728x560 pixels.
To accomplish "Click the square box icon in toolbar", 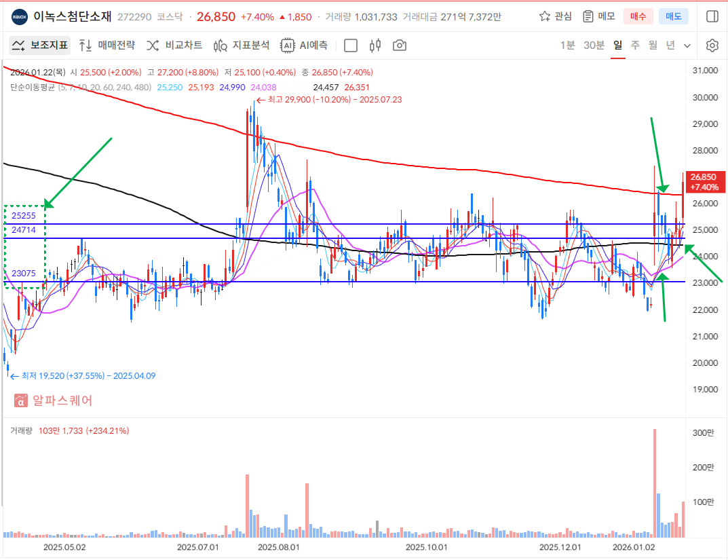I will 351,45.
